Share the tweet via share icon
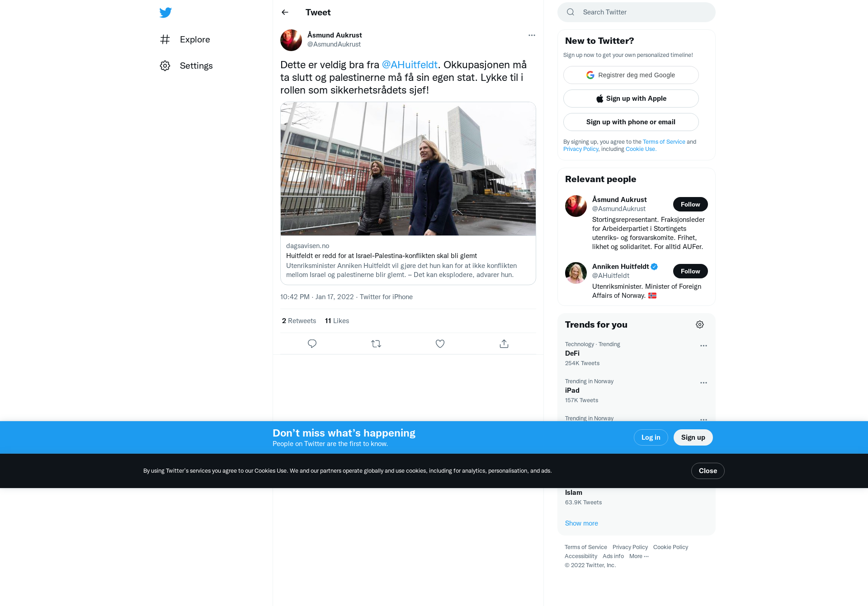 pos(504,343)
